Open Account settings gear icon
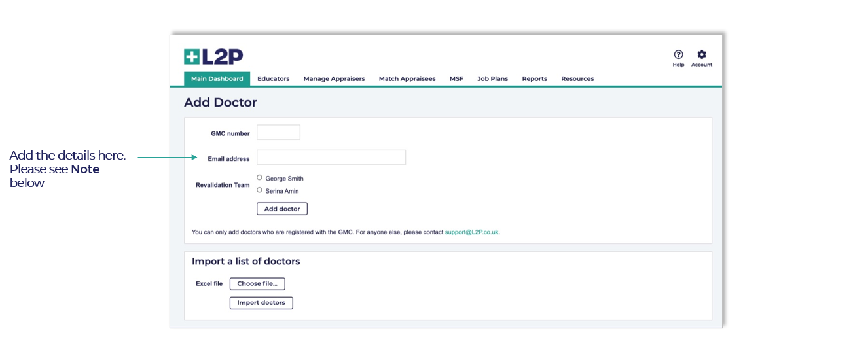The height and width of the screenshot is (346, 868). [x=702, y=55]
